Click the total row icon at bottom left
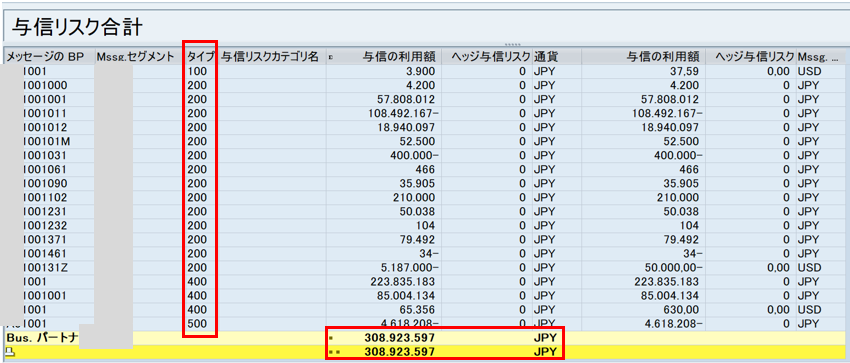The width and height of the screenshot is (850, 363). 9,352
